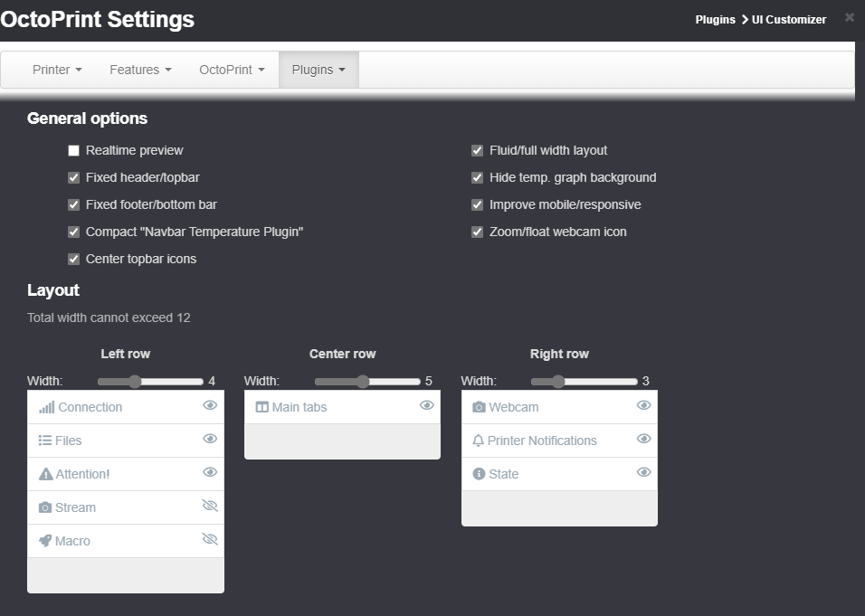
Task: Click the empty drop area below Macro
Action: pyautogui.click(x=126, y=575)
